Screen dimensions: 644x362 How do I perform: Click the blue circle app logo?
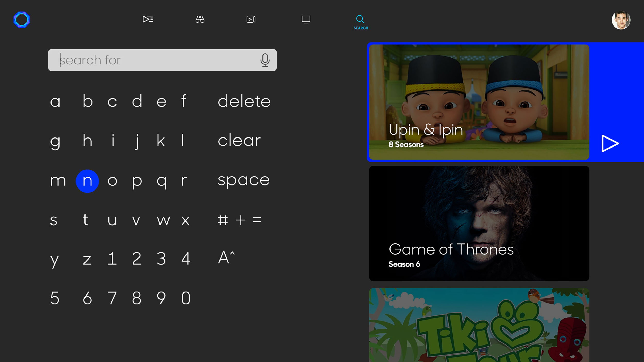point(22,20)
